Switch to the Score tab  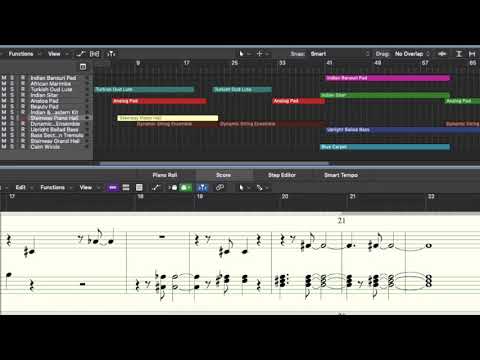pos(223,175)
